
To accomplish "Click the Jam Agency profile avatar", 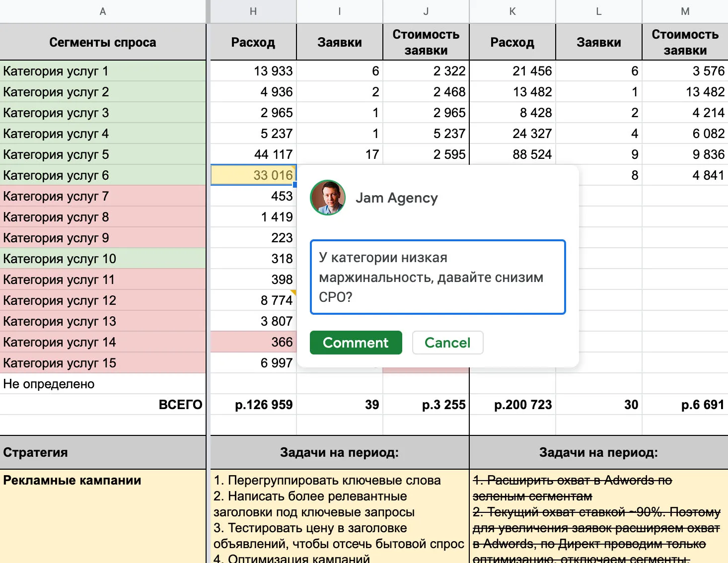I will (x=328, y=198).
